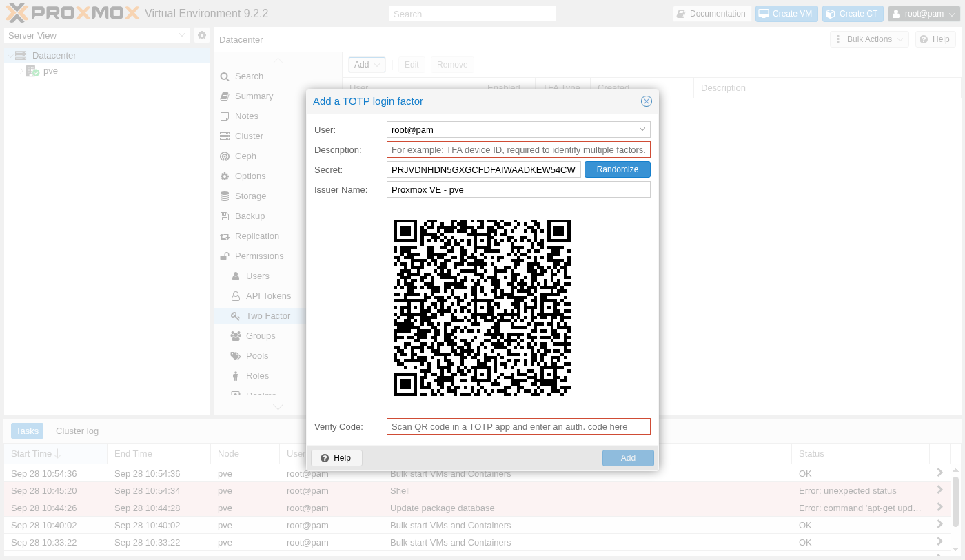Screen dimensions: 965x560
Task: Click the API Tokens icon
Action: 236,296
